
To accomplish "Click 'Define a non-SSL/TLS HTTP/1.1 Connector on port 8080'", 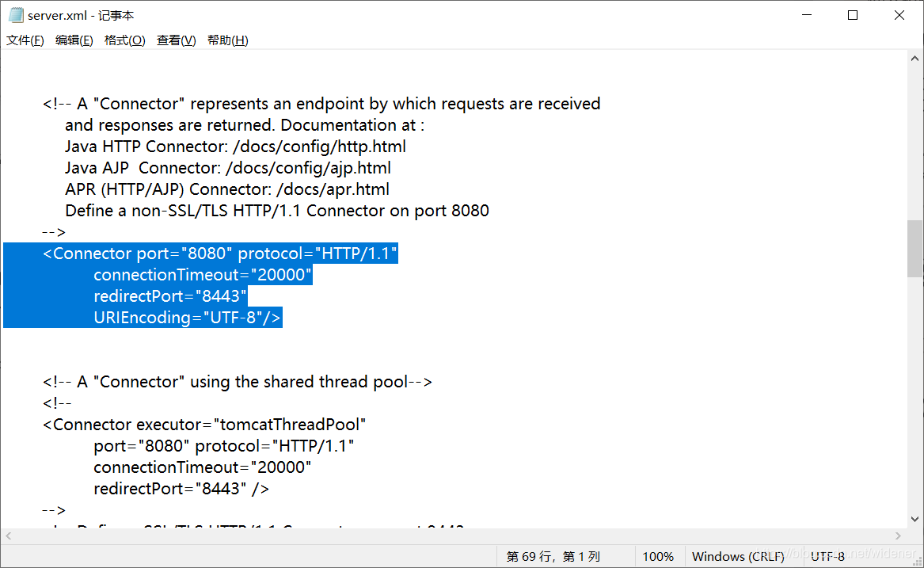I will coord(277,211).
